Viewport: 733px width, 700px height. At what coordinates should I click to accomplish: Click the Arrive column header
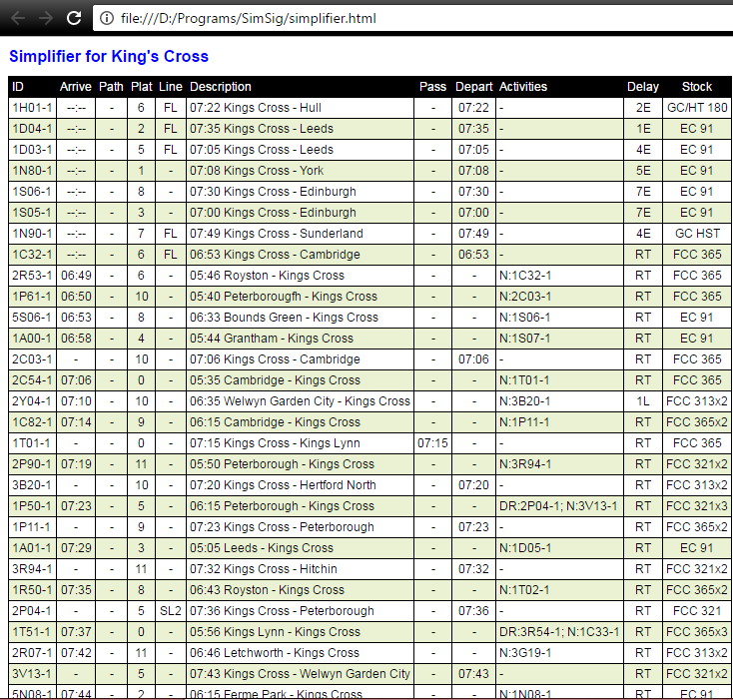[x=76, y=87]
